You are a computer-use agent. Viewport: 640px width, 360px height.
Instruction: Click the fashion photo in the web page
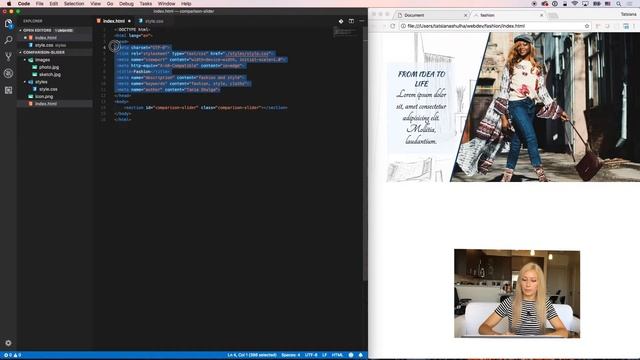click(x=545, y=107)
